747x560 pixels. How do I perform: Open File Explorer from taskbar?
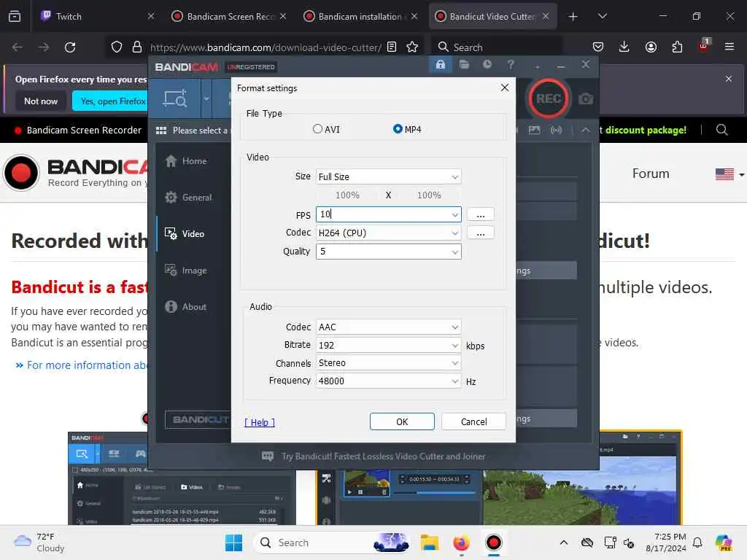coord(429,542)
